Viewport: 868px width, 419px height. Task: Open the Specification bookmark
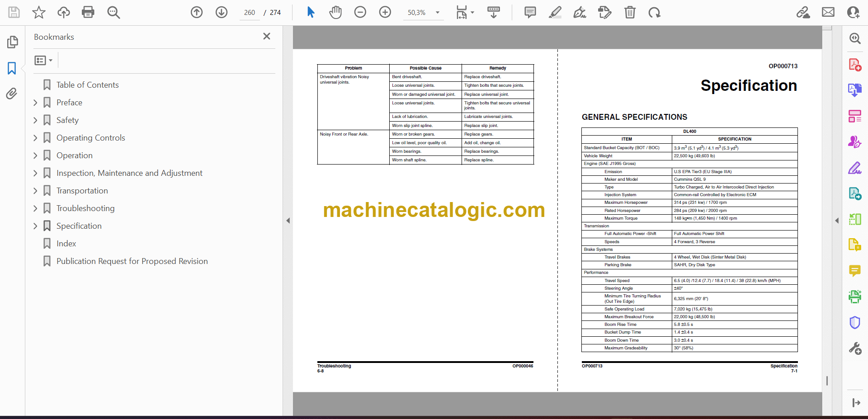79,226
